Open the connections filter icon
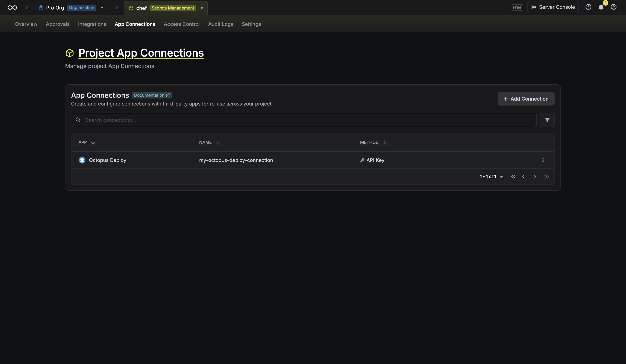Image resolution: width=626 pixels, height=364 pixels. [547, 120]
